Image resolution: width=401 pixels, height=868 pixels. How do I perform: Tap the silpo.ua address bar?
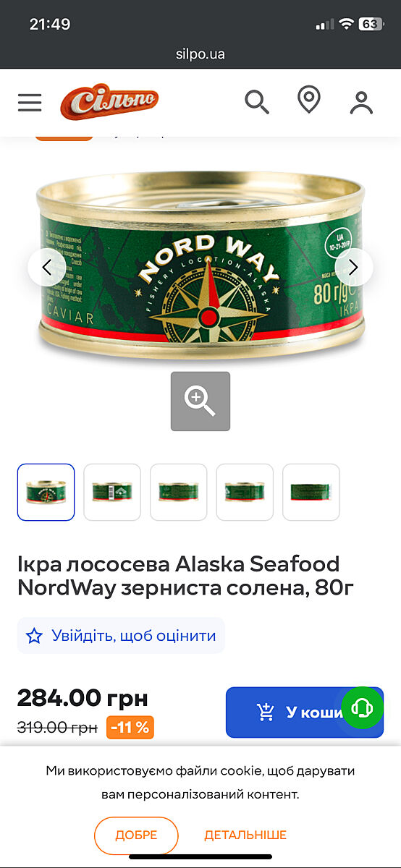(x=200, y=54)
